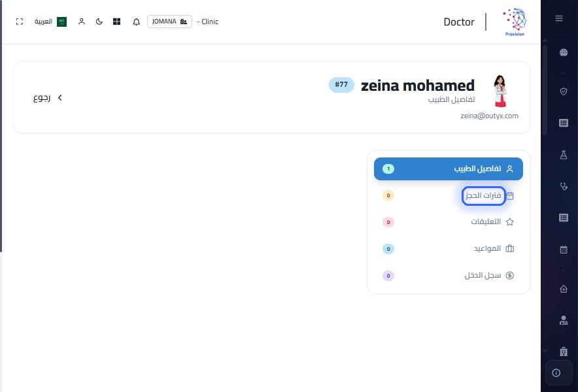Open the apps grid icon

pos(117,22)
